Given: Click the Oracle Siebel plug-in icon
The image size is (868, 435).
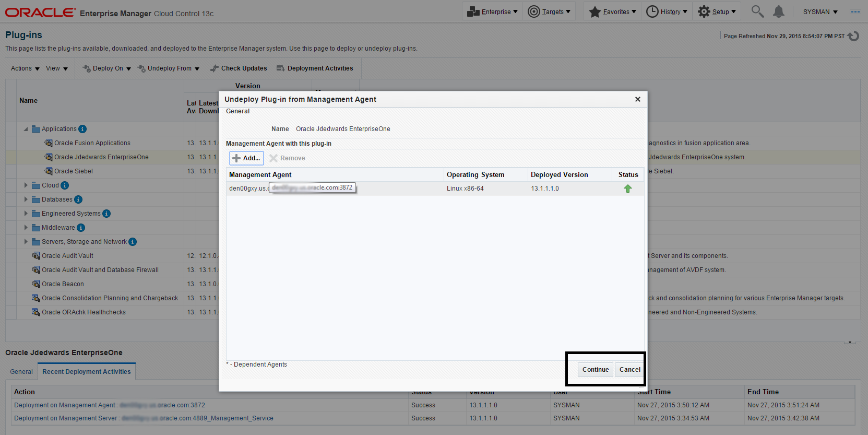Looking at the screenshot, I should [49, 171].
